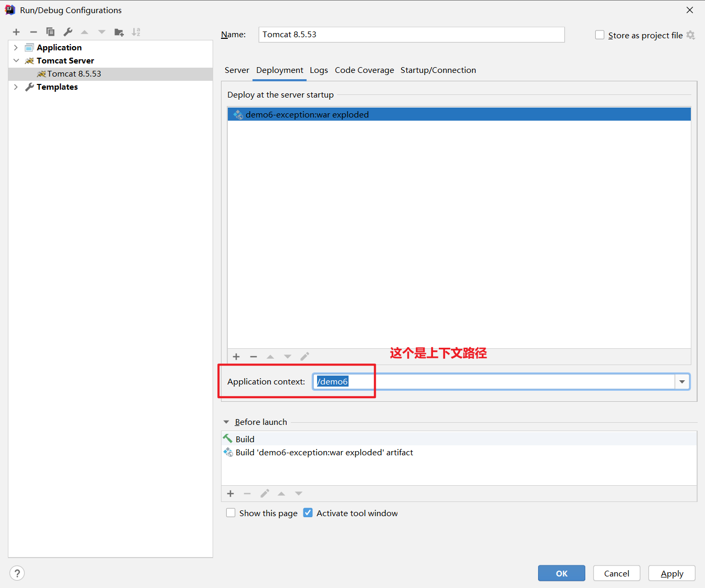
Task: Click the war exploded artifact icon in list
Action: (238, 114)
